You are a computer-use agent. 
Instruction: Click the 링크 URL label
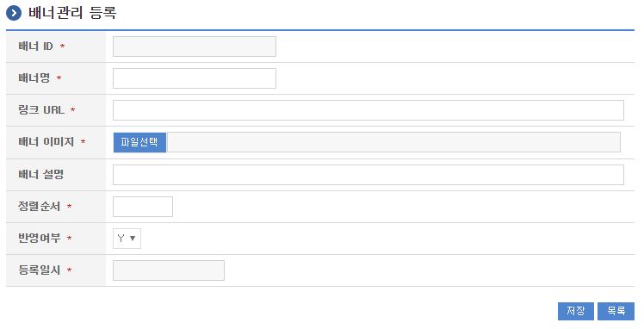pos(41,110)
